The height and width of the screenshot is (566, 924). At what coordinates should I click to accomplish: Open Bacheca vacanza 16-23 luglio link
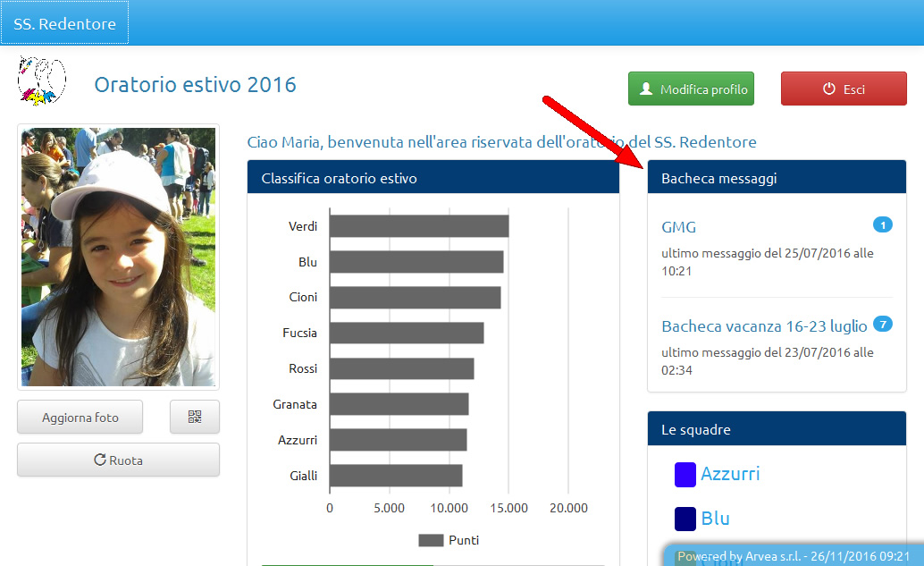coord(764,326)
